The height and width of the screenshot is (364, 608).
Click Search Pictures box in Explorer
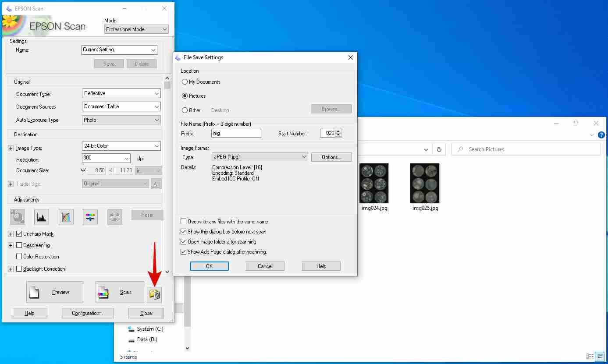click(x=526, y=149)
